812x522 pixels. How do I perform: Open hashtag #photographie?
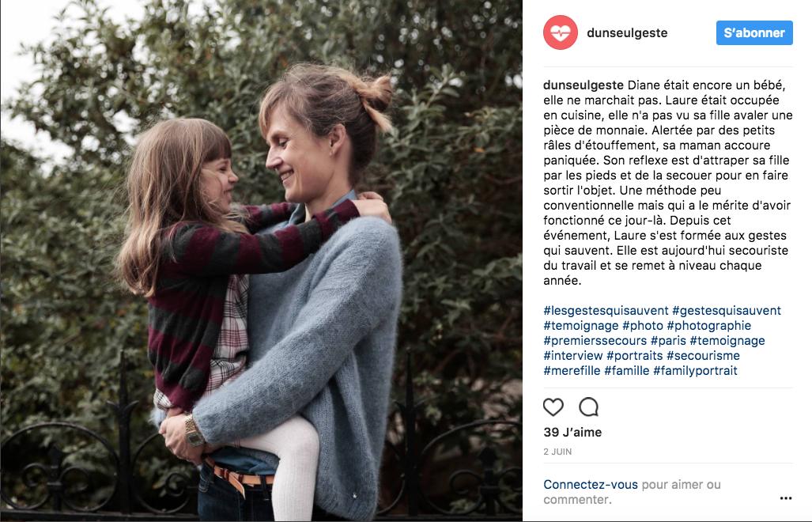pyautogui.click(x=709, y=326)
